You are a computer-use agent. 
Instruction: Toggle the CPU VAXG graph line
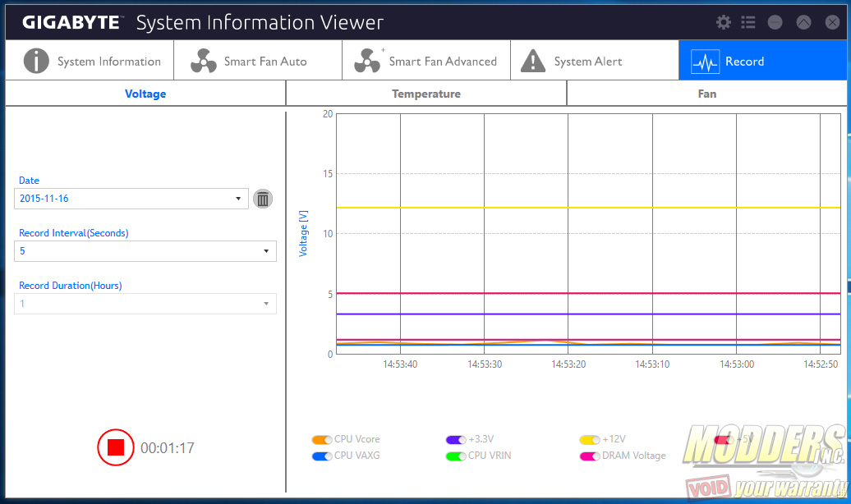tap(321, 456)
